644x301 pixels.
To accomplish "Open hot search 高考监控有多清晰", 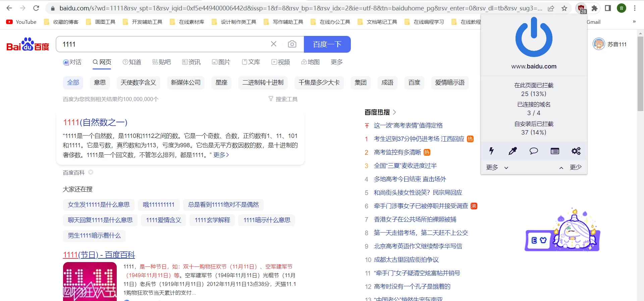I will (x=397, y=152).
